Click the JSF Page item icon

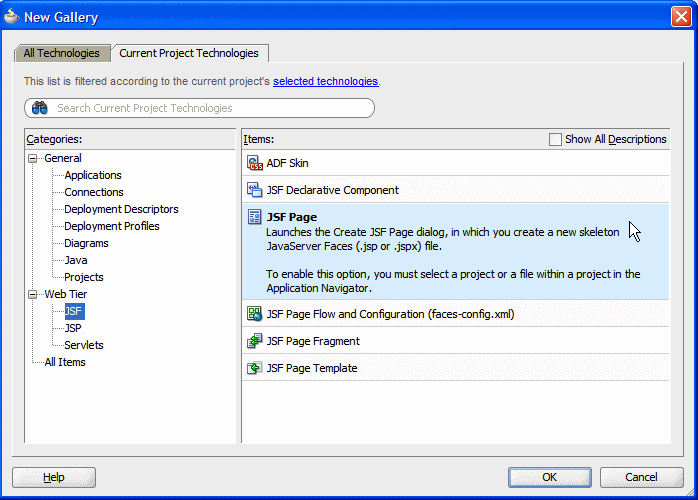[x=255, y=217]
